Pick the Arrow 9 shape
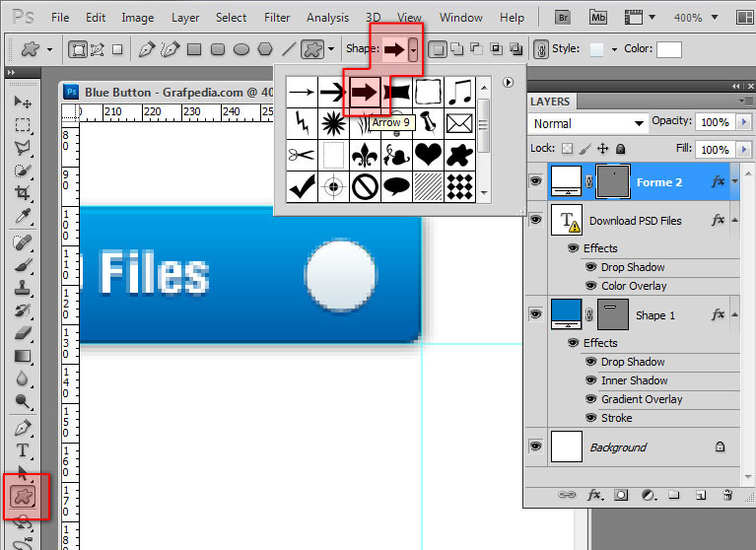The height and width of the screenshot is (550, 756). (x=365, y=92)
